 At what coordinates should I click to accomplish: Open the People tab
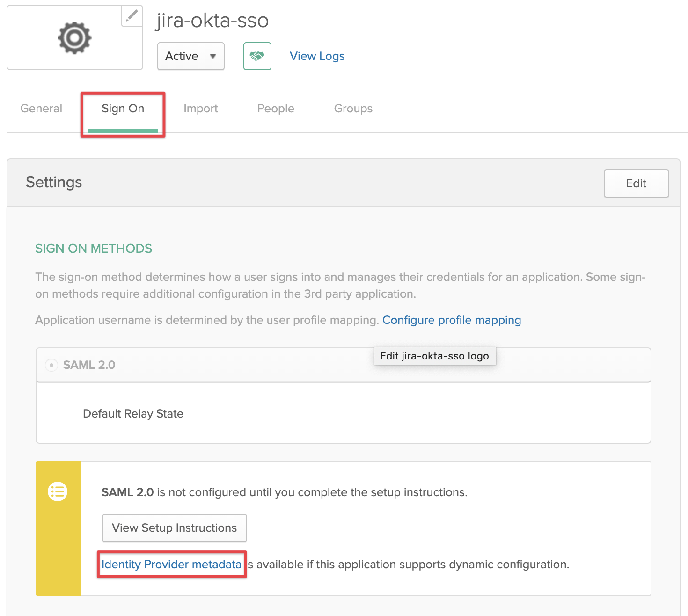point(276,109)
